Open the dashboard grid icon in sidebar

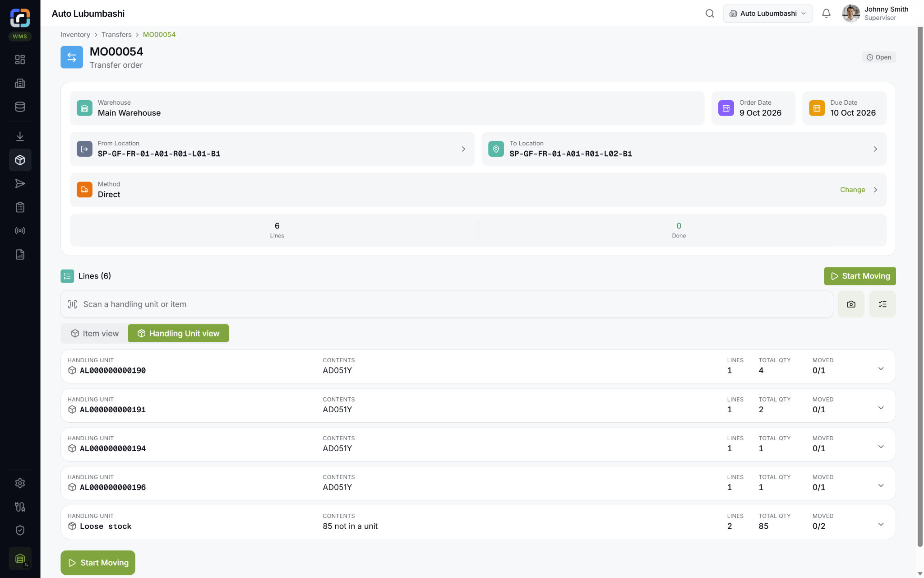point(20,60)
